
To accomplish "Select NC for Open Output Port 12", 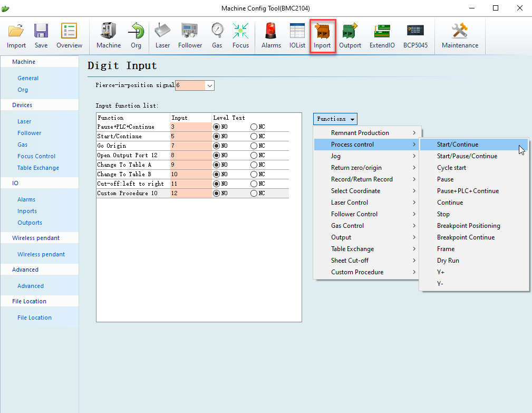I will click(x=254, y=156).
